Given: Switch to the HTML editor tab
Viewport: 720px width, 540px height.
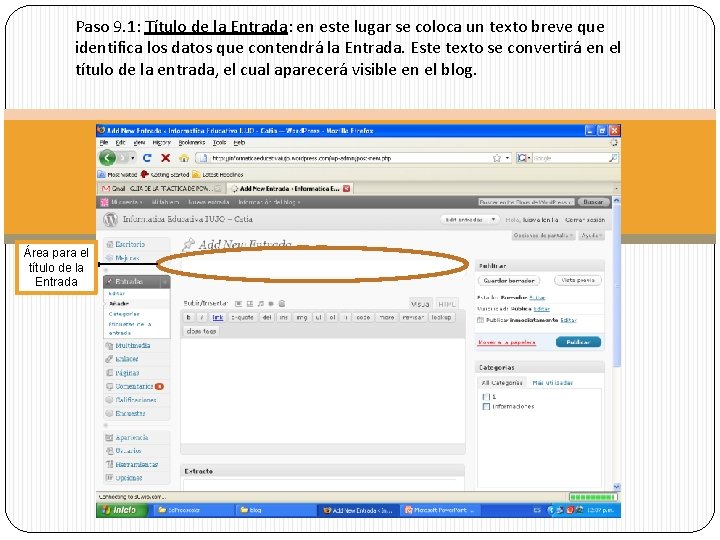Looking at the screenshot, I should (x=446, y=304).
